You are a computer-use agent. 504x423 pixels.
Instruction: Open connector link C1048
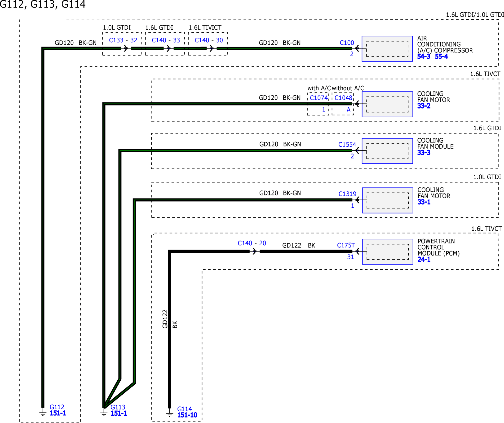(343, 98)
